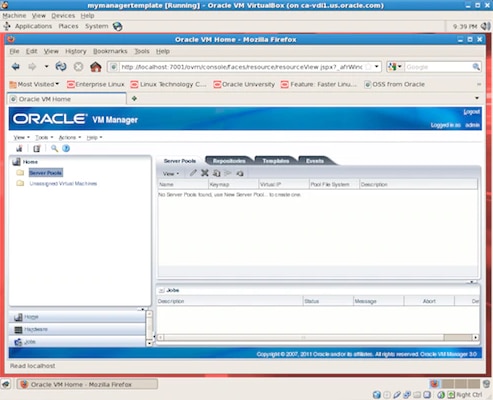Viewport: 493px width, 400px height.
Task: Reload the page with the refresh icon
Action: point(61,67)
